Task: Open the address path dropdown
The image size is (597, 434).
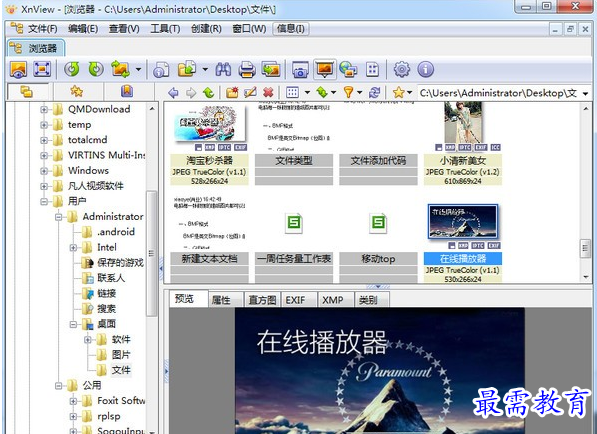Action: (x=585, y=93)
